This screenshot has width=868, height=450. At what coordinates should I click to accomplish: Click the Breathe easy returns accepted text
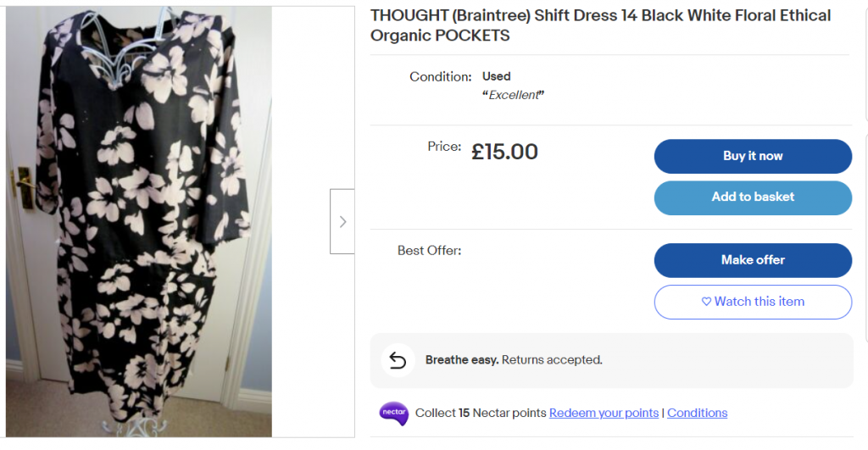(514, 360)
